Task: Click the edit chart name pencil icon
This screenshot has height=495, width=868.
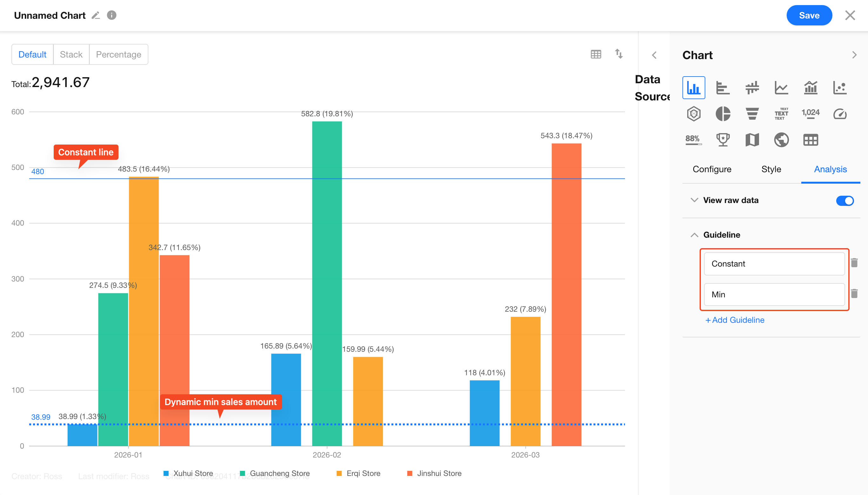Action: [96, 15]
